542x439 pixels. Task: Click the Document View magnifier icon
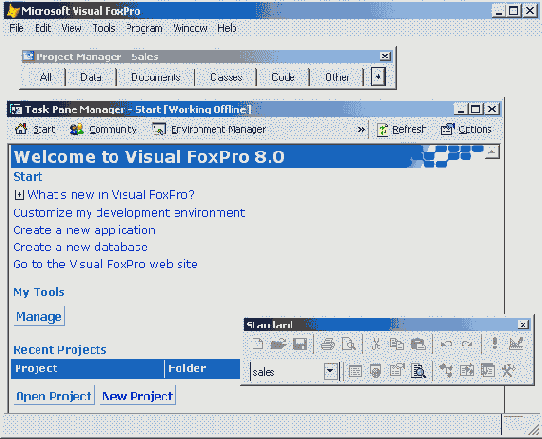click(418, 371)
